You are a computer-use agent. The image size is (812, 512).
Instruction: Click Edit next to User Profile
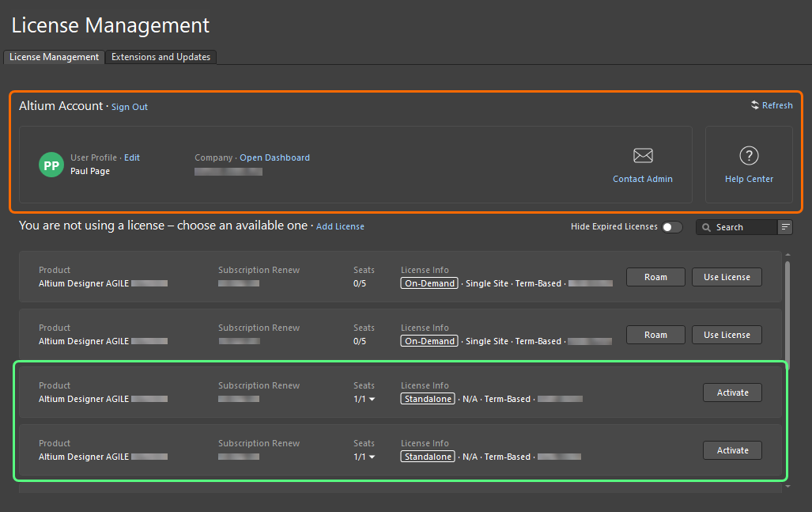[131, 157]
